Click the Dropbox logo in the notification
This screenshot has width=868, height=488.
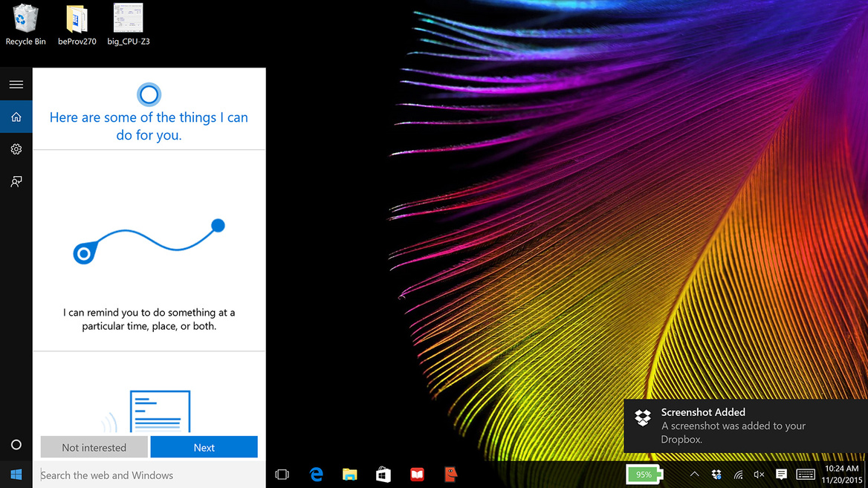[643, 417]
